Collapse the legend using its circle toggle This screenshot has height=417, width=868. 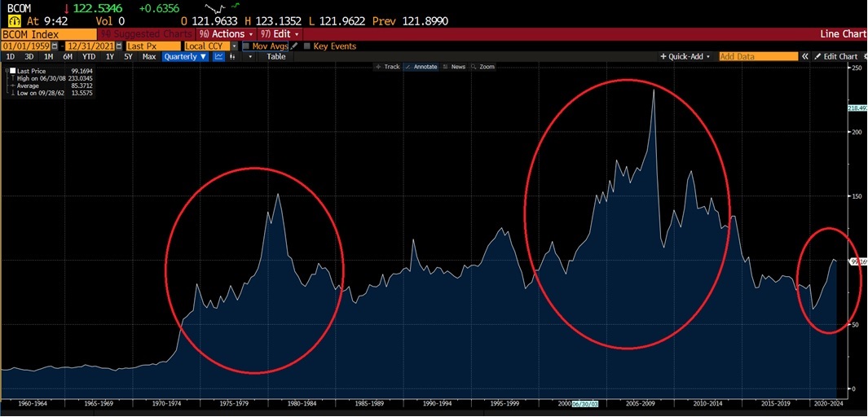pos(6,71)
